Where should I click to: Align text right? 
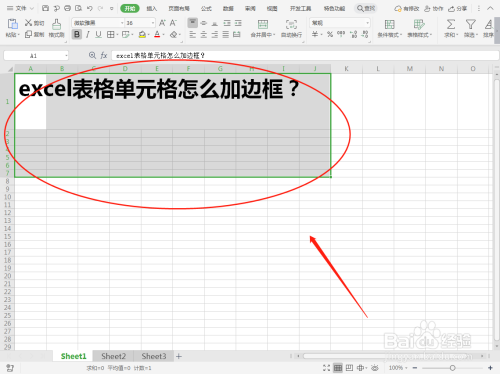click(x=215, y=34)
